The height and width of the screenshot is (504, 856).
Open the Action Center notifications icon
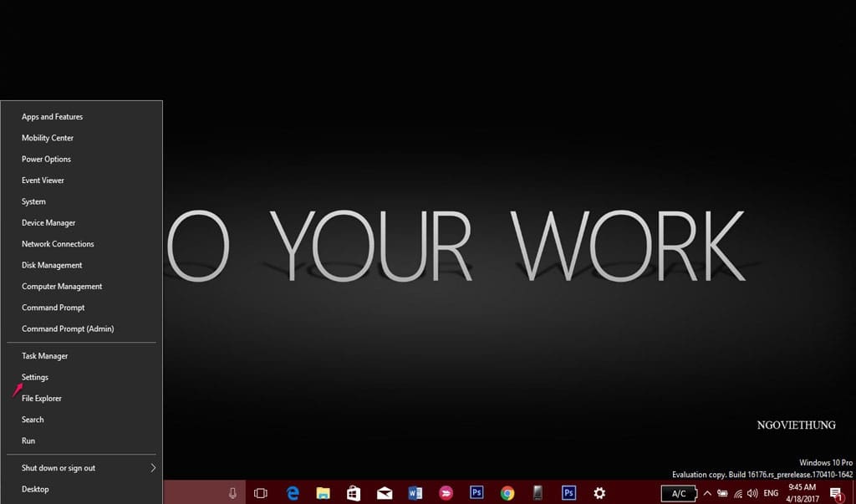(x=835, y=494)
